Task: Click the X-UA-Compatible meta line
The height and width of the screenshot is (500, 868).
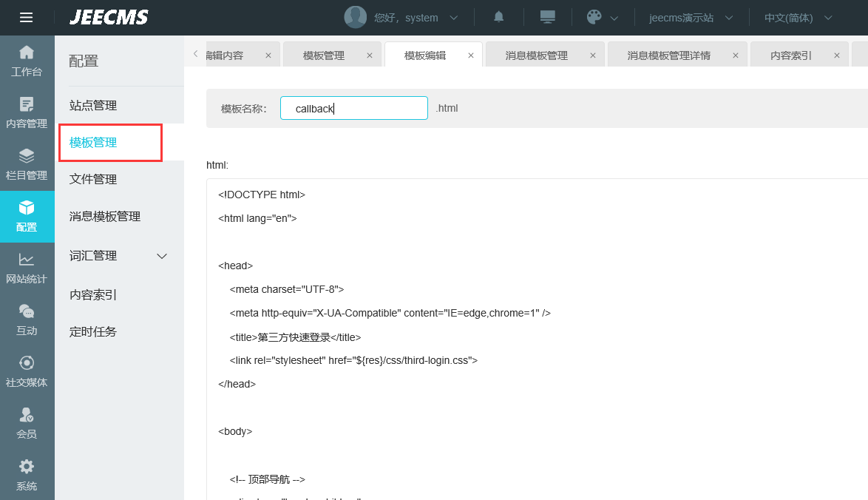Action: click(x=390, y=313)
